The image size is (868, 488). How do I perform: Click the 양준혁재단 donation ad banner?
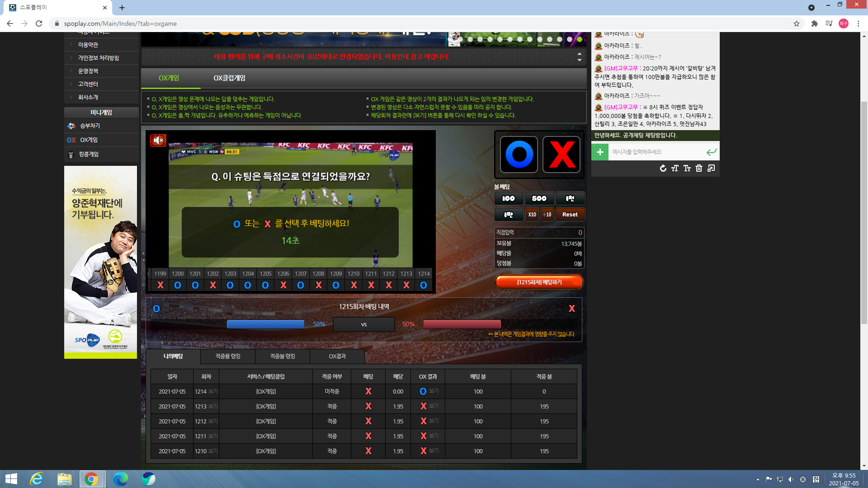pos(100,262)
